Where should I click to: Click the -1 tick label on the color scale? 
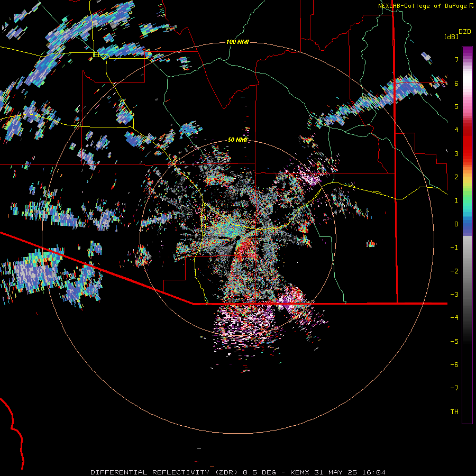tap(454, 248)
